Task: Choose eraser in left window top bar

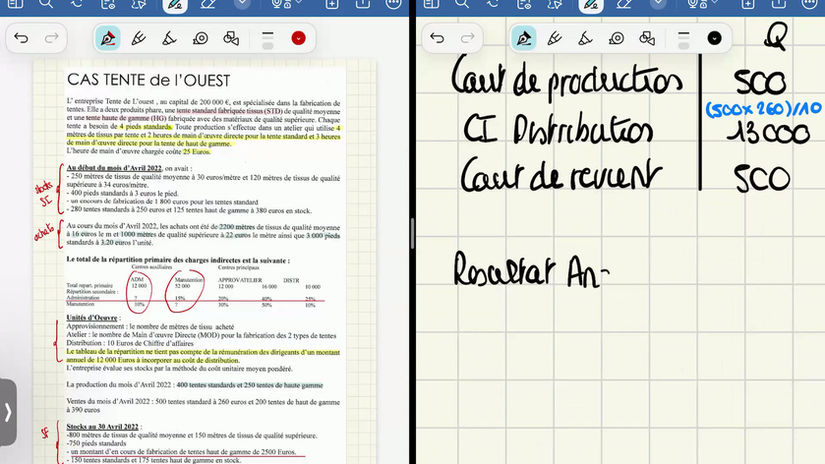Action: (208, 4)
